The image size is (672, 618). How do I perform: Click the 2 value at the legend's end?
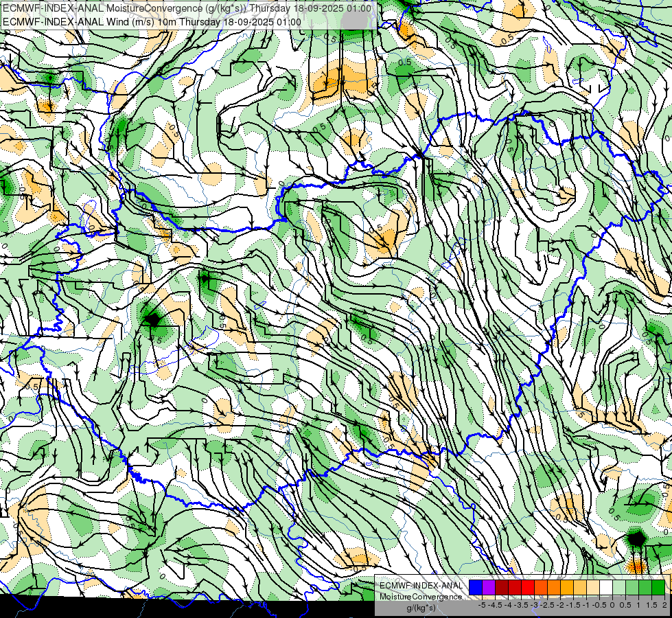(664, 605)
